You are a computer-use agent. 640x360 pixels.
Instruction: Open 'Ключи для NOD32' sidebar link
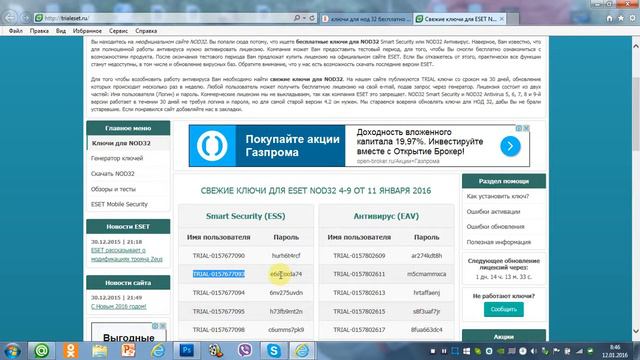point(121,143)
